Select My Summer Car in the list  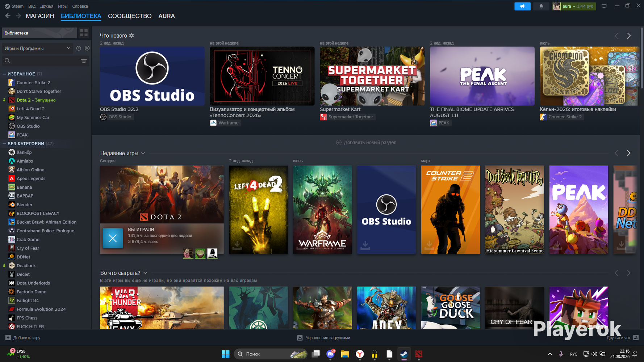(x=33, y=117)
